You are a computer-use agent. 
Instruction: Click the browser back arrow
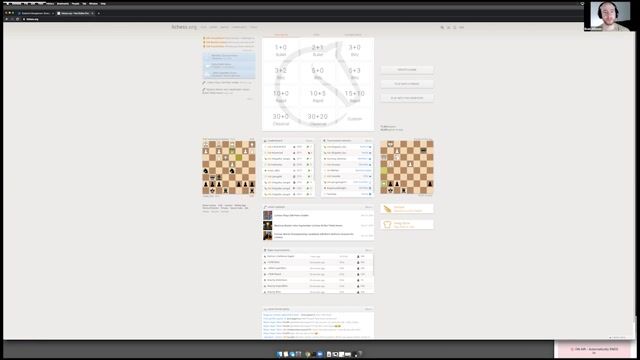point(7,19)
